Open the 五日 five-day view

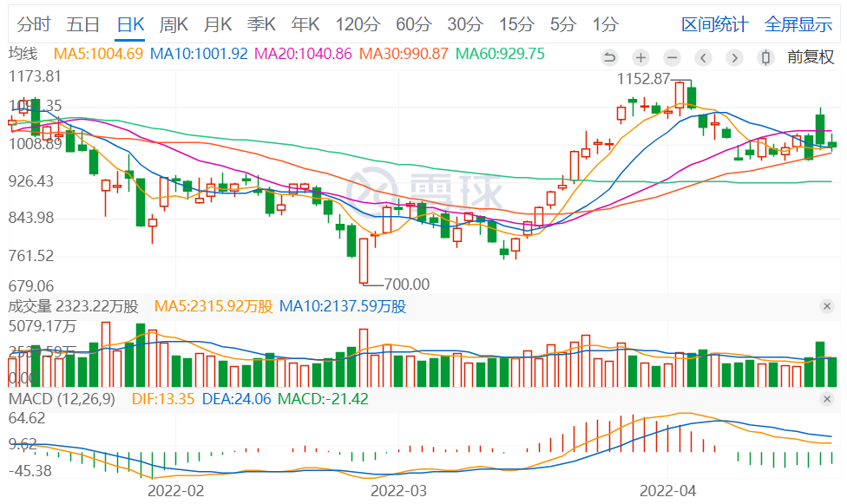coord(82,24)
